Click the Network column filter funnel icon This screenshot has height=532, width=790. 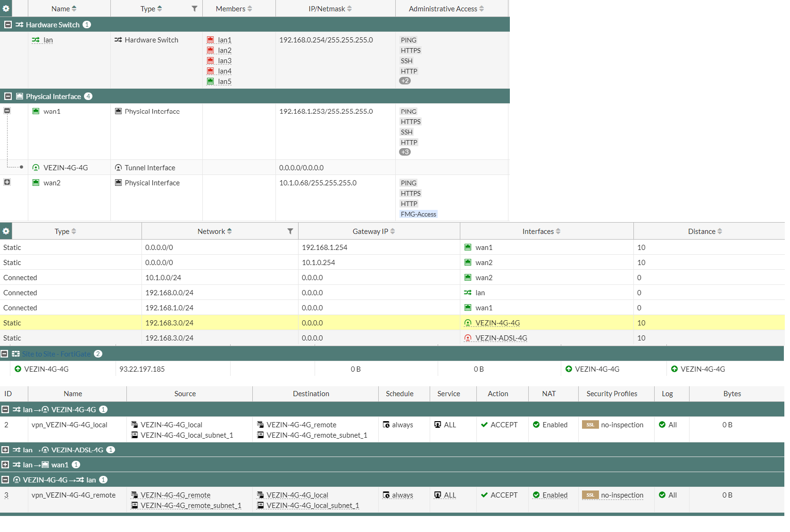pos(290,231)
